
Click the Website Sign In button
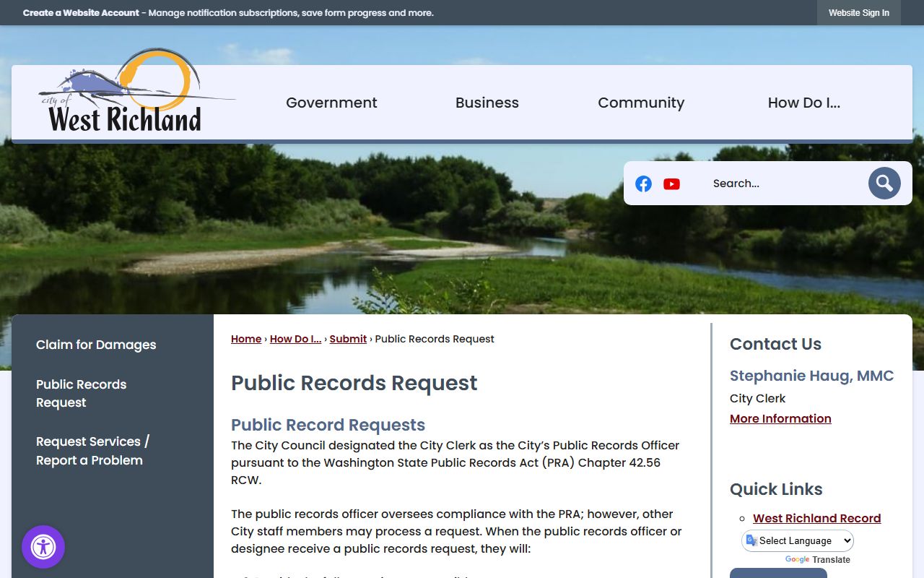point(859,13)
